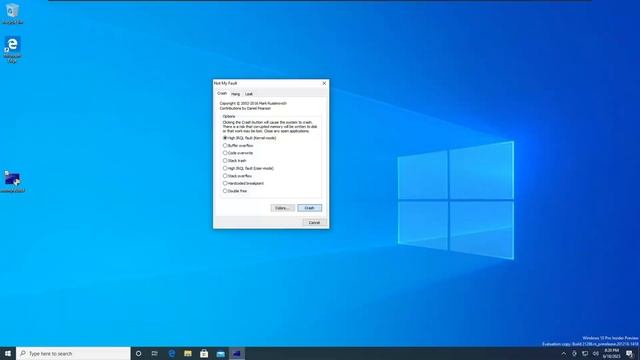Open the network status tray icon
The image size is (640, 360).
pyautogui.click(x=585, y=353)
